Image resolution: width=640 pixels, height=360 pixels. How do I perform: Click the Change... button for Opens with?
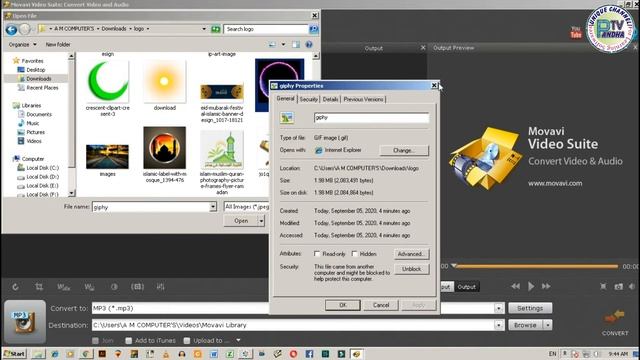coord(404,150)
